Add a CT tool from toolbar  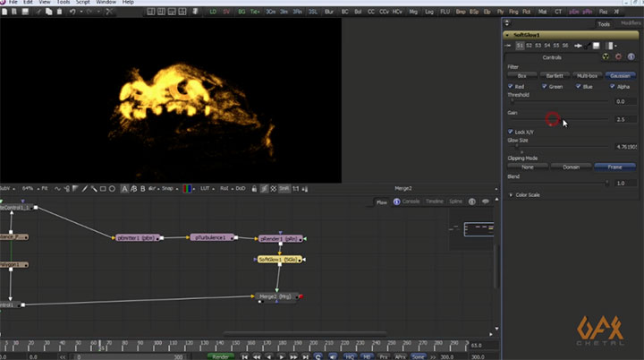pyautogui.click(x=558, y=12)
